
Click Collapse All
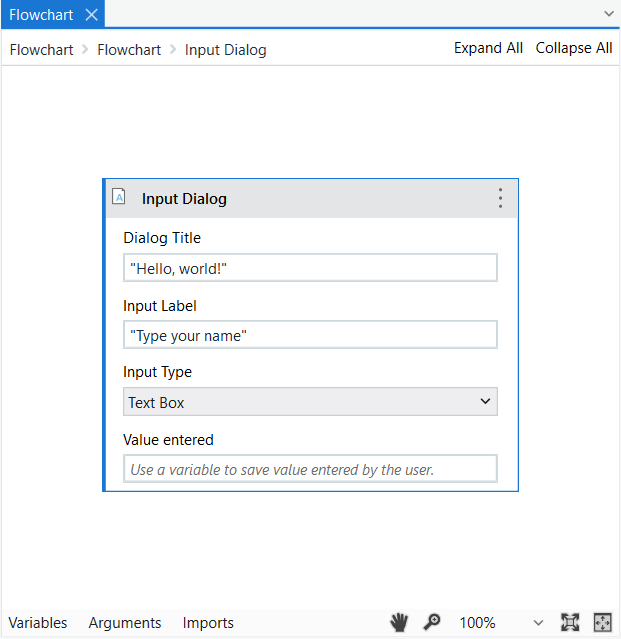574,48
